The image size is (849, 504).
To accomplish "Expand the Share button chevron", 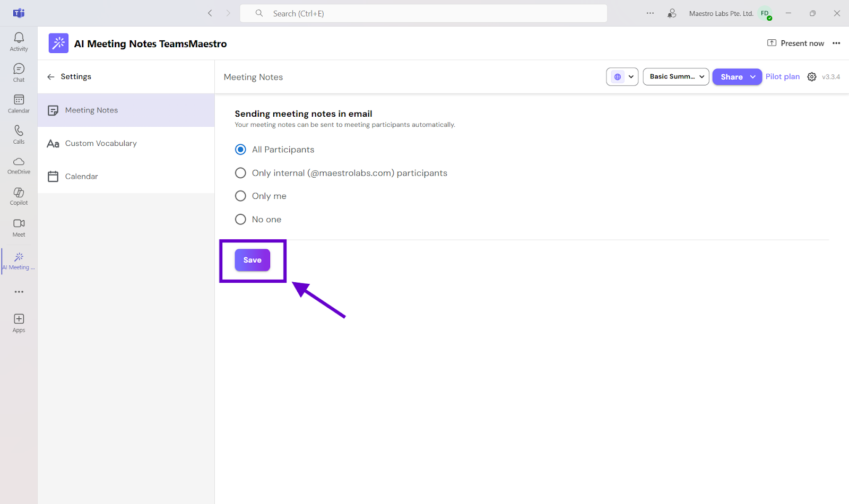I will point(752,77).
